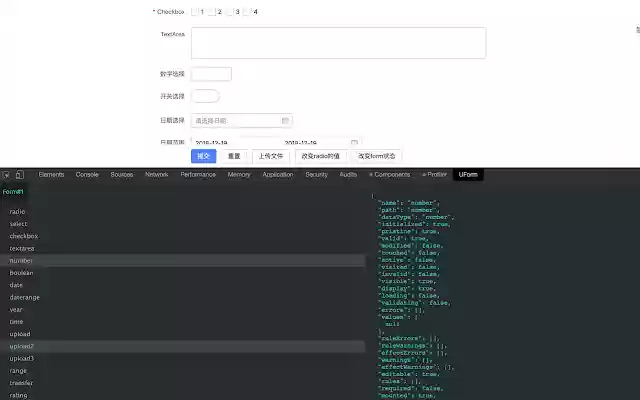Click the 改变form状态 button
The image size is (640, 400).
[x=376, y=156]
